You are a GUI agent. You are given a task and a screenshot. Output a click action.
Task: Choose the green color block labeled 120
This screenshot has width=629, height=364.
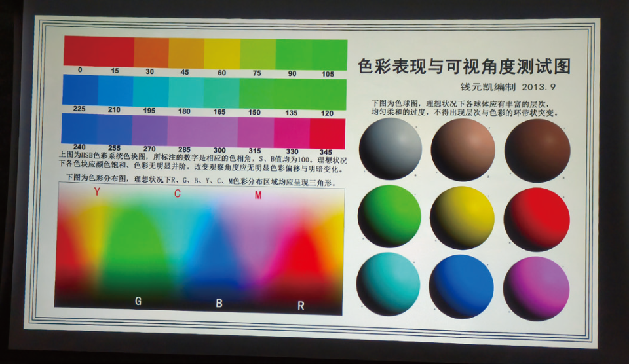pos(328,95)
